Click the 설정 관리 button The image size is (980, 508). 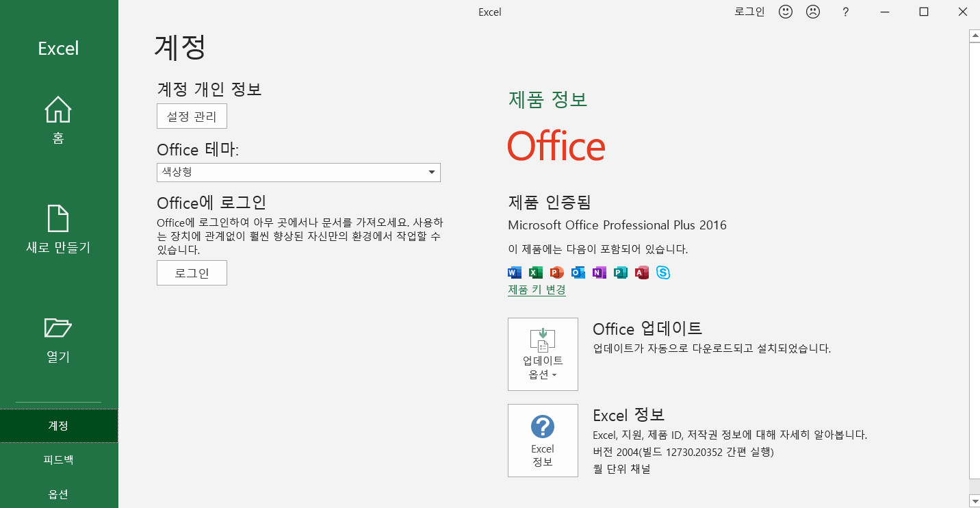click(192, 116)
